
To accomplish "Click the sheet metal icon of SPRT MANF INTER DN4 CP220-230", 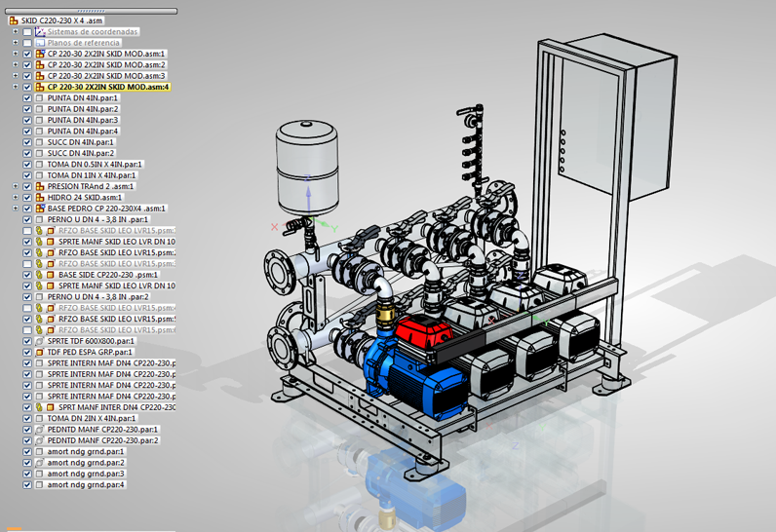I will coord(51,407).
